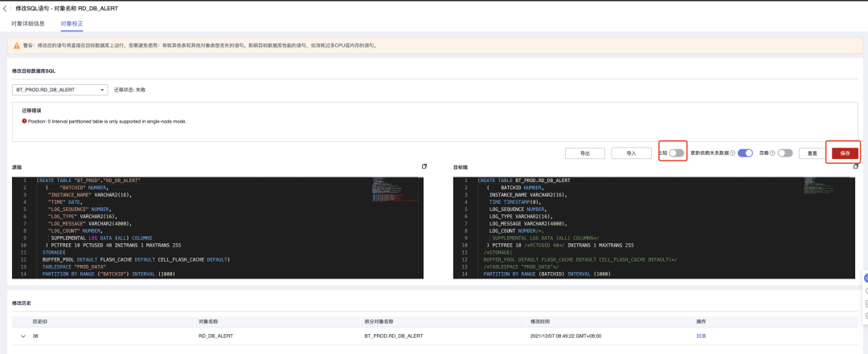Screen dimensions: 868x354
Task: Click the 历史ID column header
Action: coord(40,321)
